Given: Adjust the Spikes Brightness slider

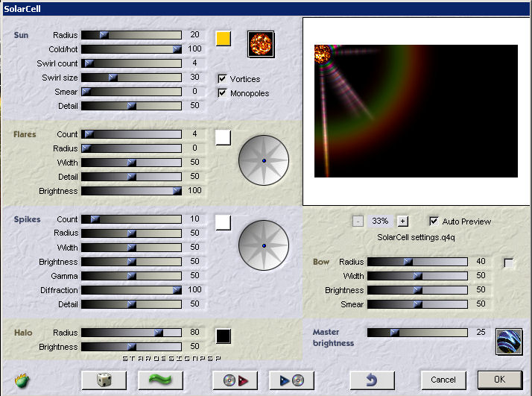Looking at the screenshot, I should [x=131, y=262].
